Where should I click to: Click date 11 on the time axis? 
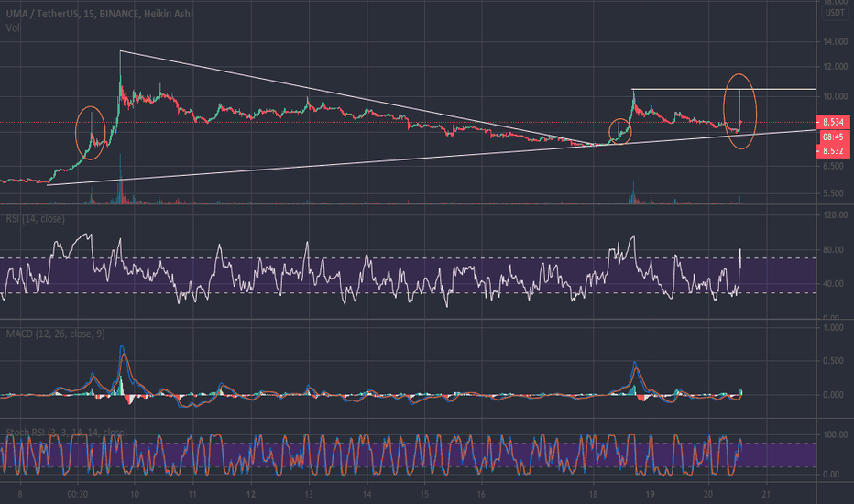coord(192,494)
